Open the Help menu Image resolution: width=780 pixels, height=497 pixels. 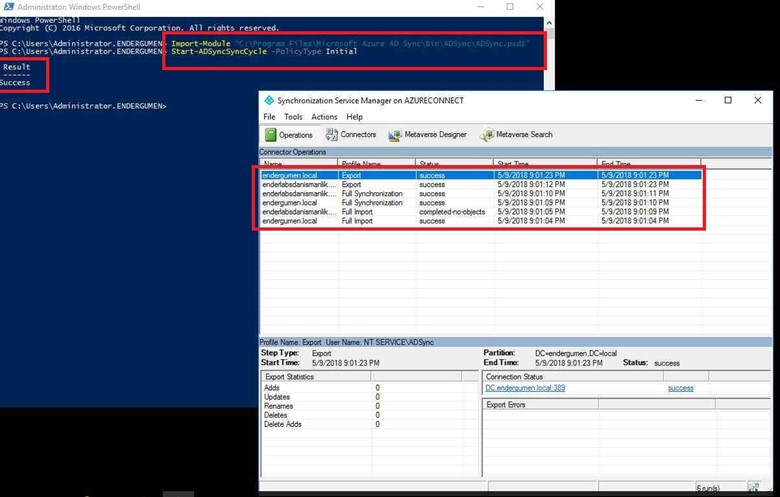(354, 117)
